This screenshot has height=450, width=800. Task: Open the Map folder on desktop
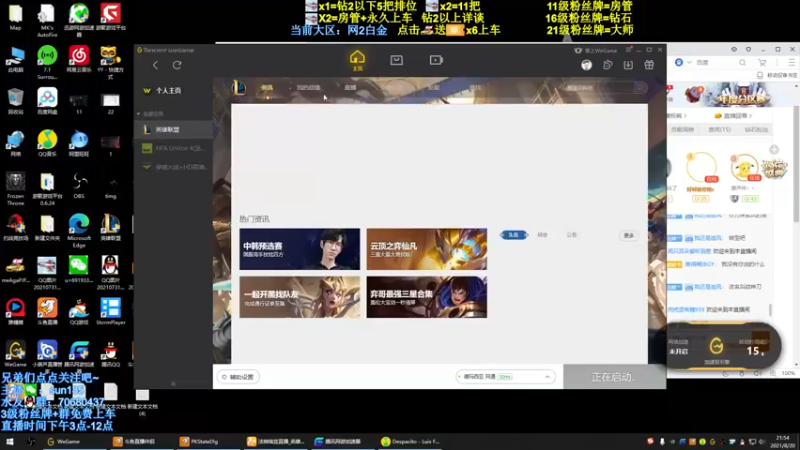point(15,17)
